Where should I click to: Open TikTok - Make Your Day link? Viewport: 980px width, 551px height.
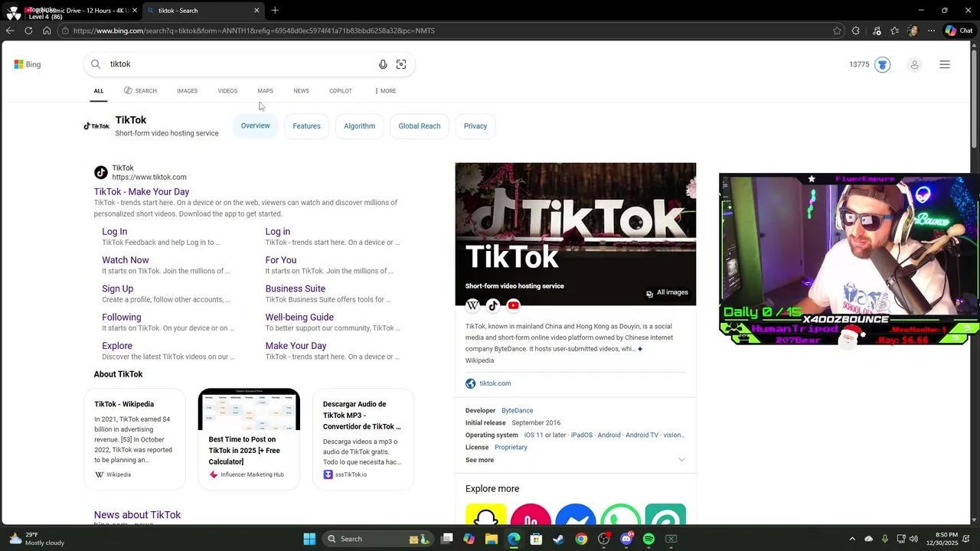click(142, 192)
